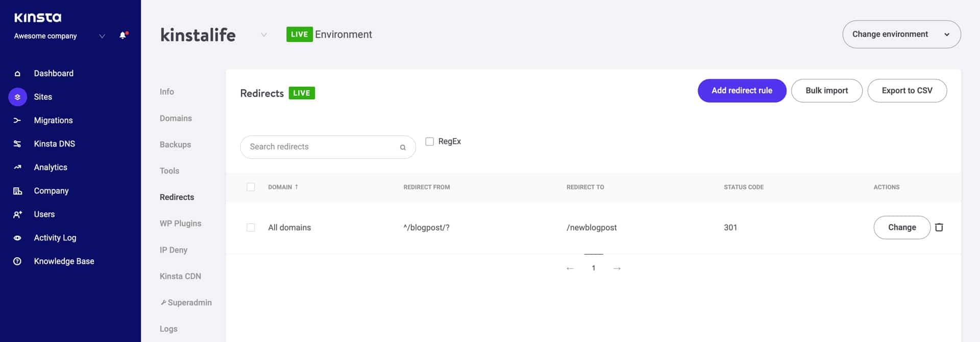This screenshot has height=342, width=980.
Task: Click the Bulk import button
Action: click(x=827, y=91)
